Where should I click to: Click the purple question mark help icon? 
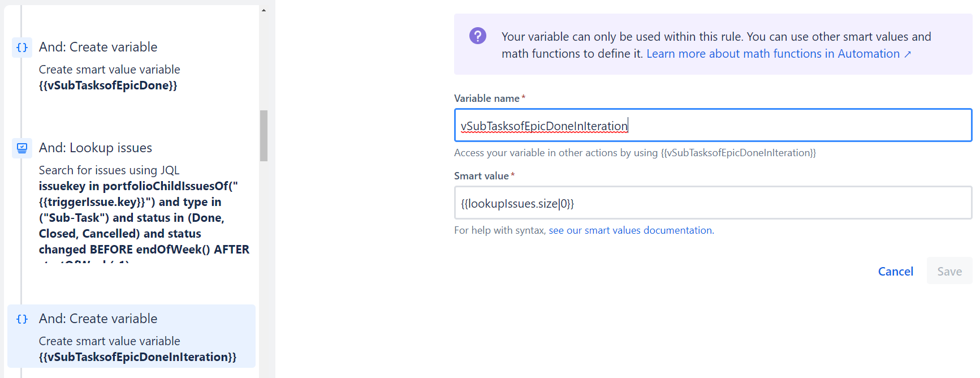click(478, 35)
